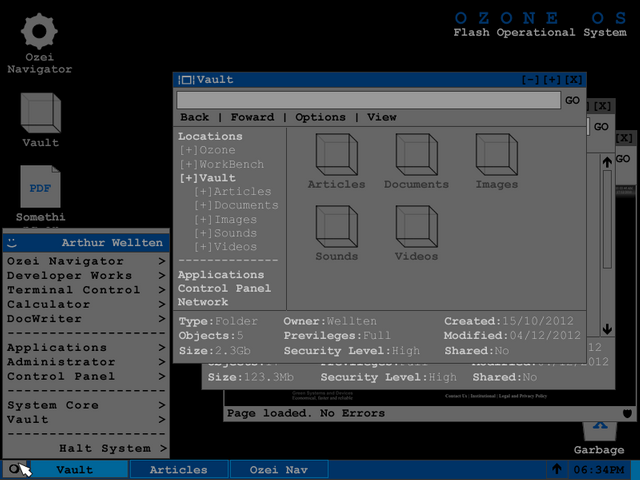Open System Core submenu in start menu
640x480 pixels.
pyautogui.click(x=86, y=405)
